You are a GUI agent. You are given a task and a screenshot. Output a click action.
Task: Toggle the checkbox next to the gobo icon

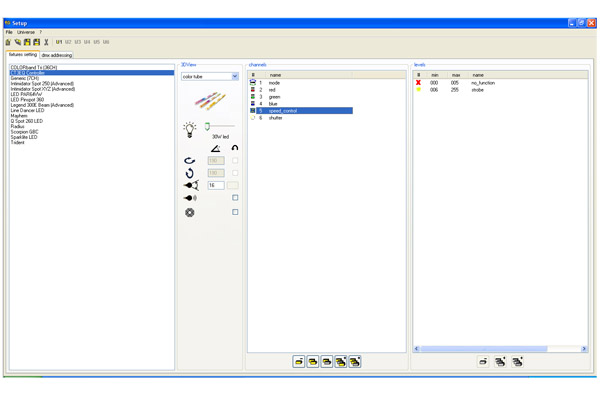coord(235,212)
